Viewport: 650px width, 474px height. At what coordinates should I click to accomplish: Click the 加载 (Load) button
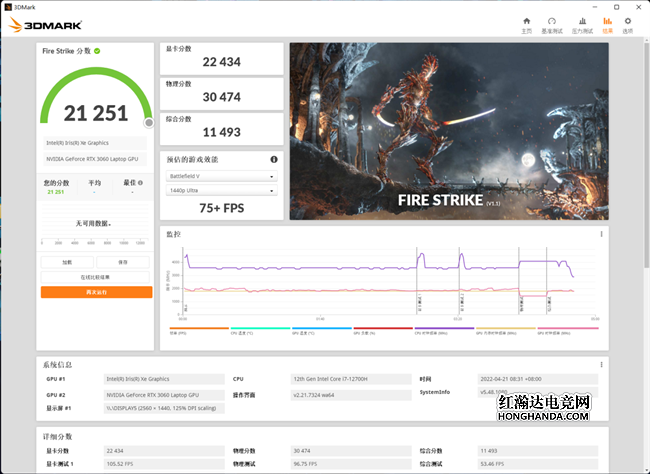[x=67, y=262]
